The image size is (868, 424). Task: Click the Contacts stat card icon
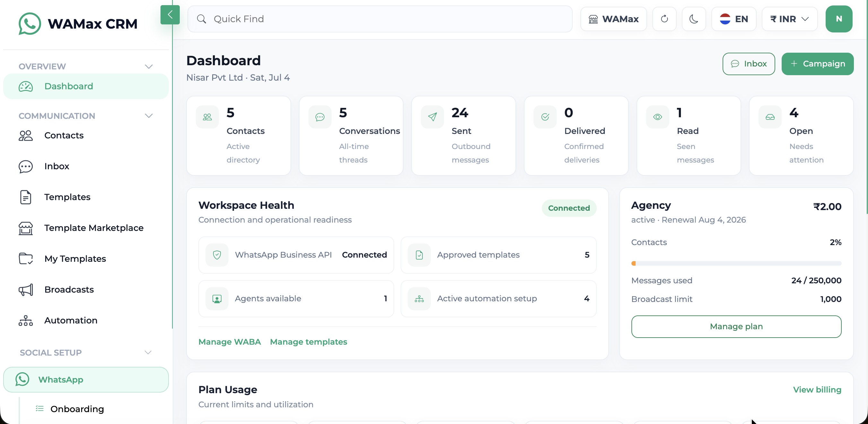(207, 117)
